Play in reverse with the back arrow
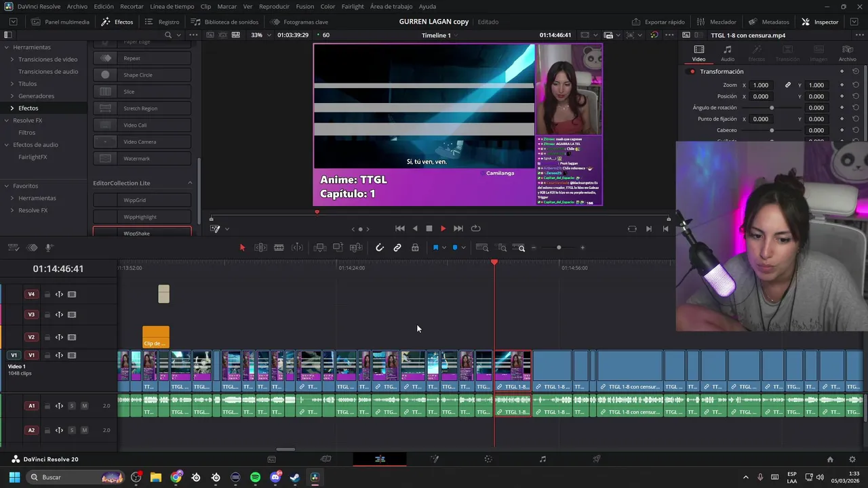Screen dimensions: 868x488 [415, 228]
